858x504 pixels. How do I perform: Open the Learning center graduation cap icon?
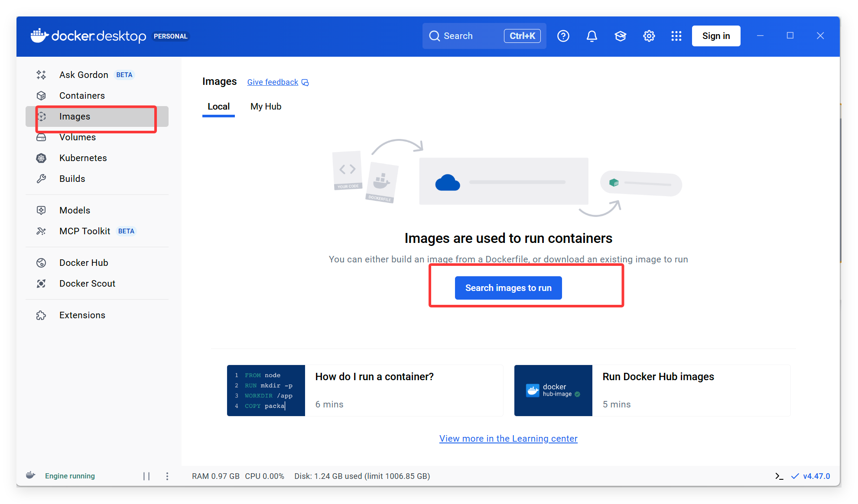point(620,36)
